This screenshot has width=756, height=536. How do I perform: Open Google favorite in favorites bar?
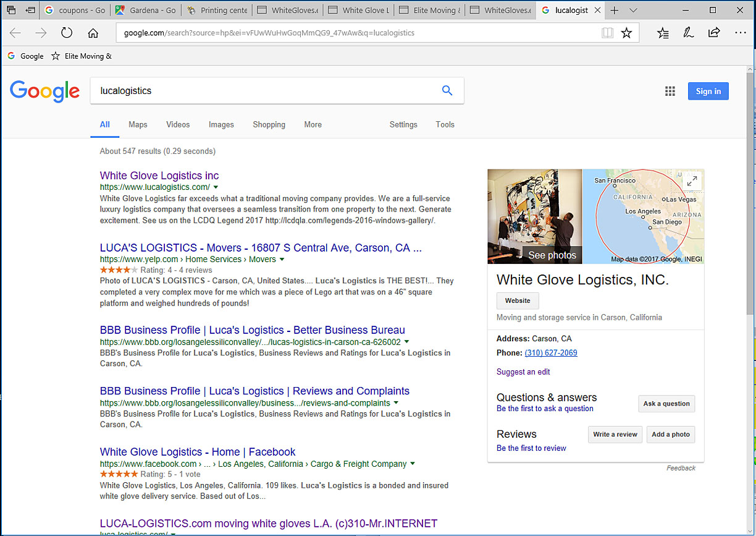(25, 56)
